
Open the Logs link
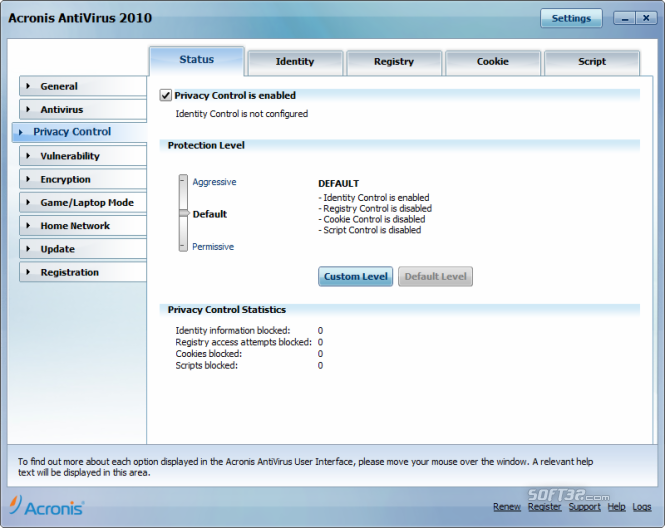pyautogui.click(x=642, y=507)
